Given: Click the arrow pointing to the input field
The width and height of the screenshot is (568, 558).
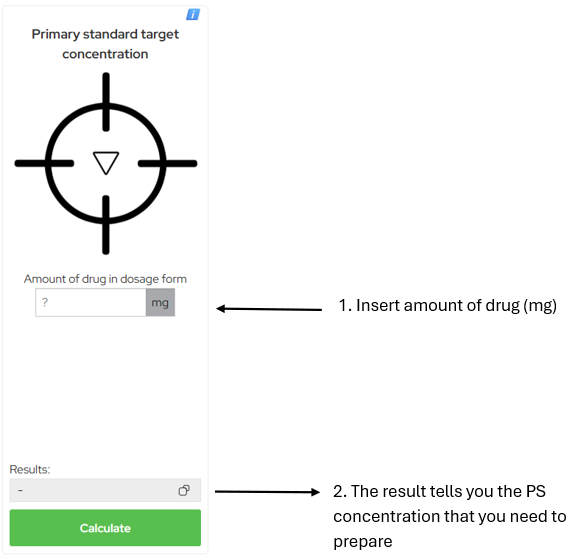Looking at the screenshot, I should click(269, 309).
